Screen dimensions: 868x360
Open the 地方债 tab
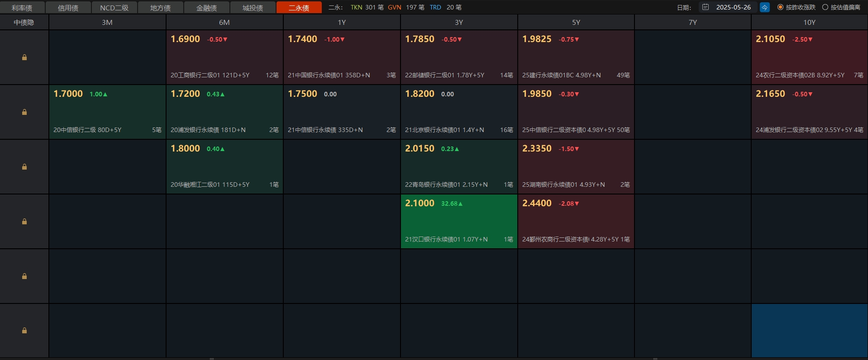161,8
